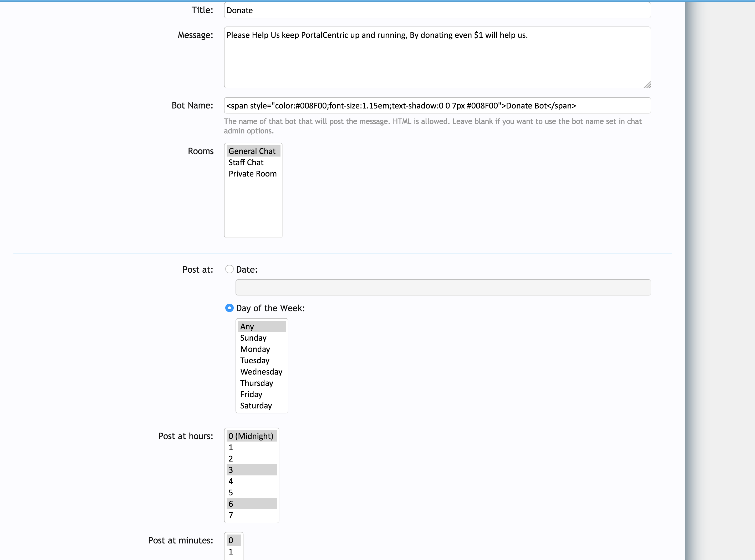Click the Title input field

[437, 10]
